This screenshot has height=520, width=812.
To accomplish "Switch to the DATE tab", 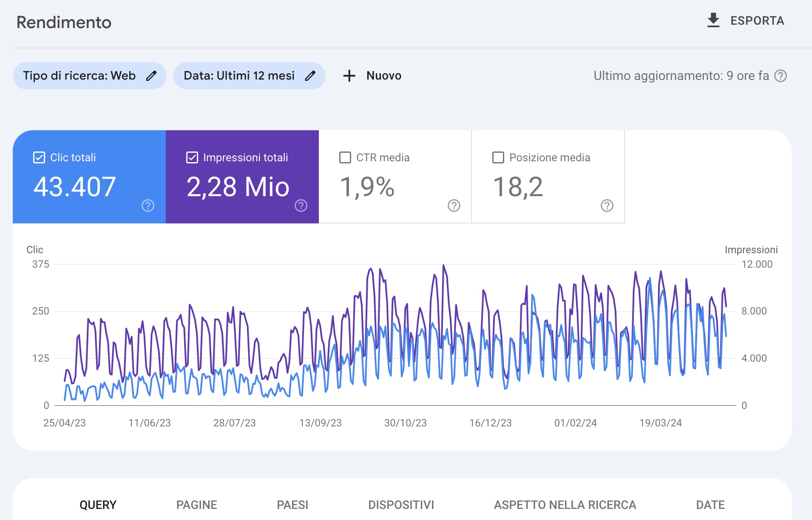I will (x=710, y=505).
